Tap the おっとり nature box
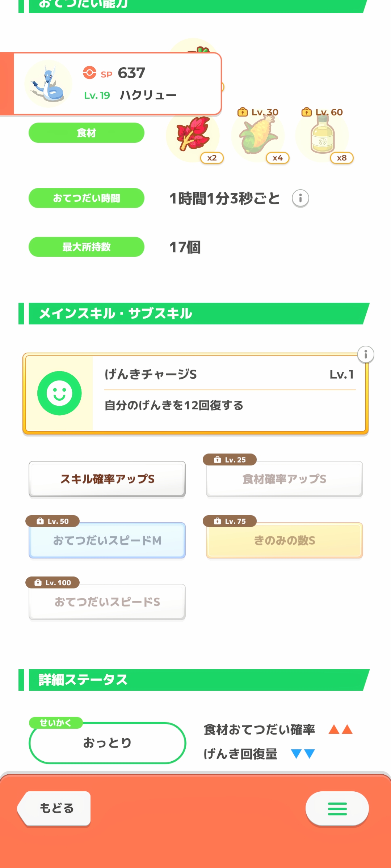The image size is (391, 868). point(107,743)
